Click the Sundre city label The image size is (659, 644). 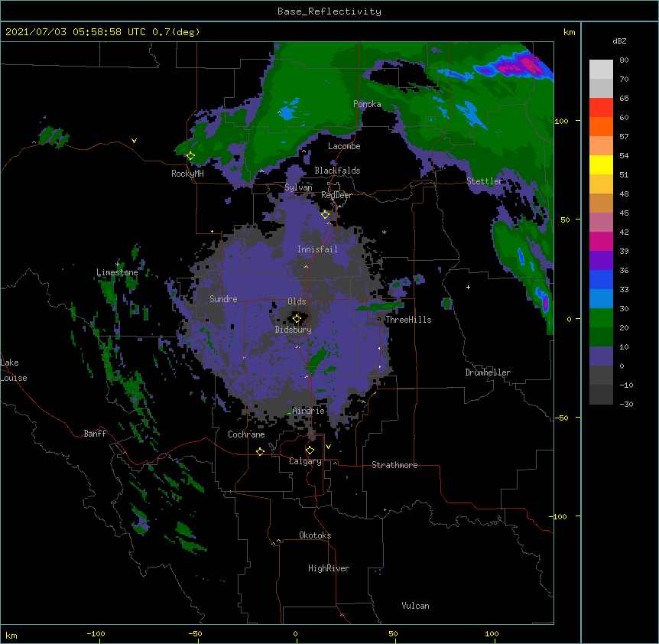click(x=223, y=299)
